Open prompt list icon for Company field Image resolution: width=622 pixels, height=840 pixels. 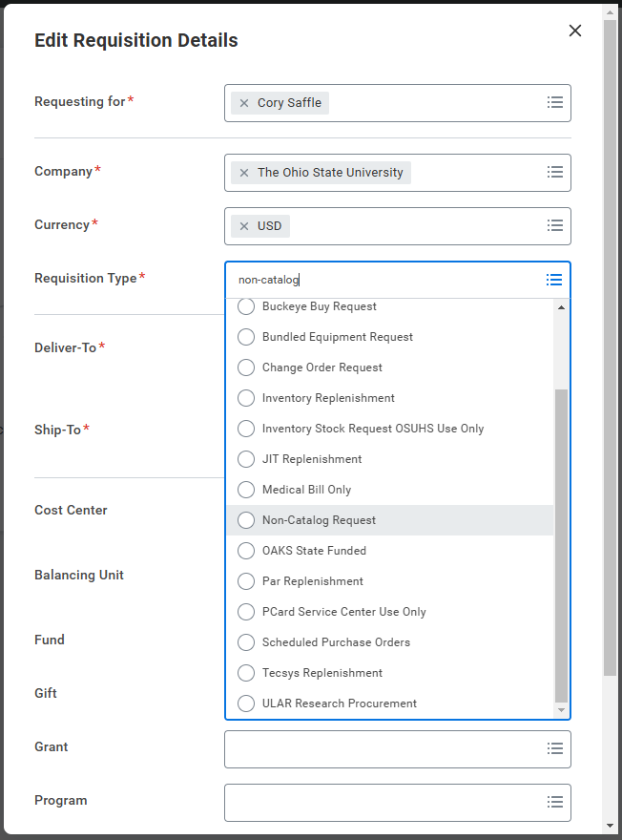[554, 173]
